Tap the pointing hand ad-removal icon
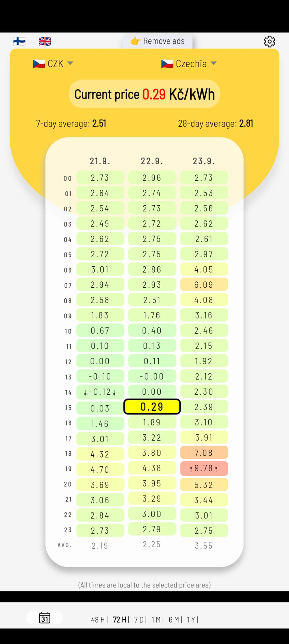 point(135,41)
